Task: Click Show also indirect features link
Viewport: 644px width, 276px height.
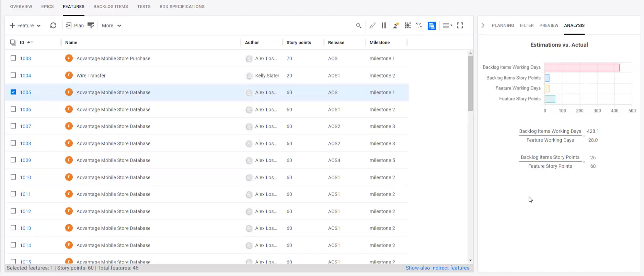Action: click(437, 268)
